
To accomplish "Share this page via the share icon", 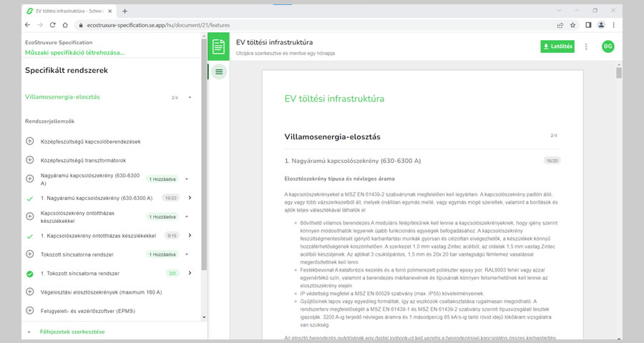I will coord(560,25).
